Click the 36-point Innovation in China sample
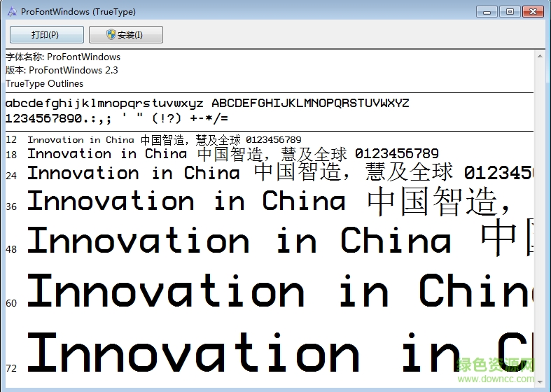This screenshot has height=392, width=551. tap(269, 202)
